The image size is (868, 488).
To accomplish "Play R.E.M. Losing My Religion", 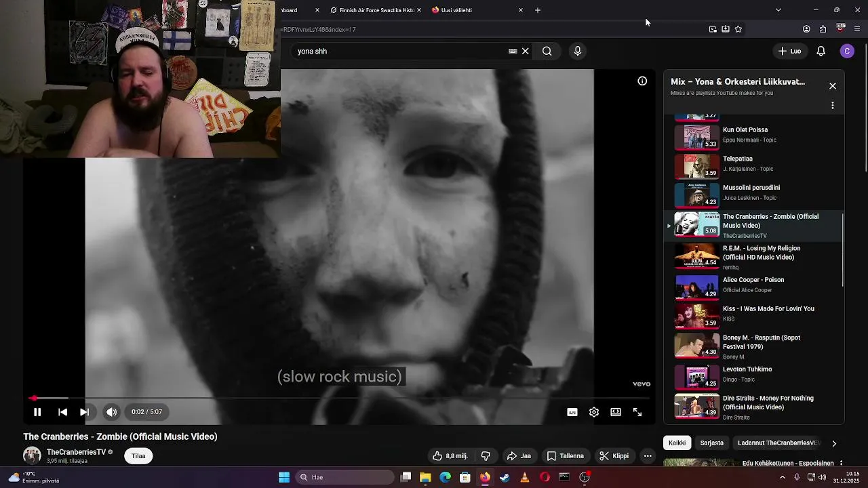I will [x=753, y=257].
